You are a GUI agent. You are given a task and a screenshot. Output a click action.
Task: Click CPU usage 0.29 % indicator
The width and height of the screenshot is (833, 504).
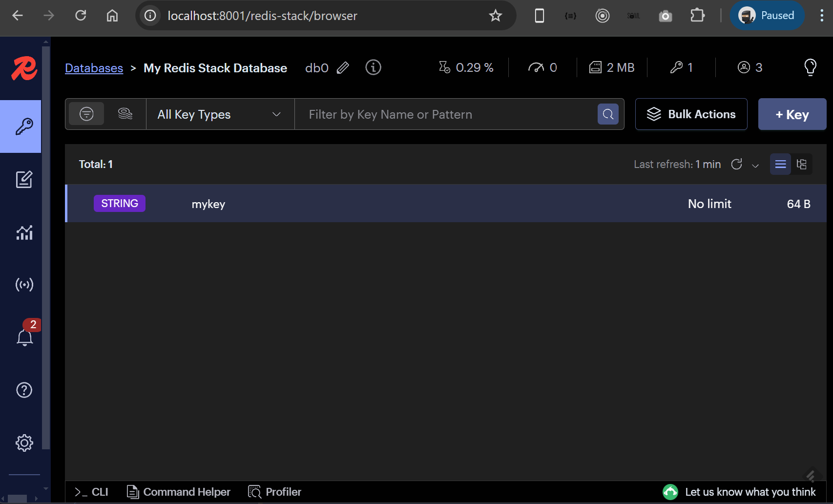[466, 67]
